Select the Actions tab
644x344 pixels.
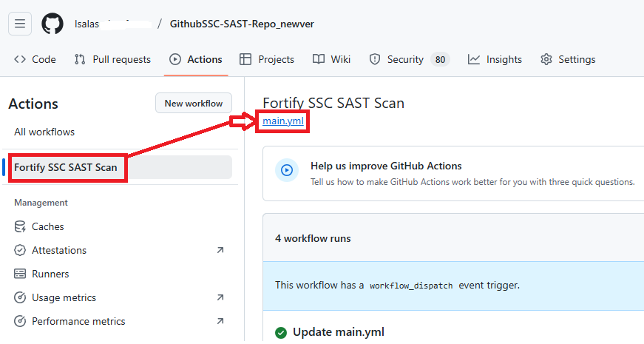(196, 60)
